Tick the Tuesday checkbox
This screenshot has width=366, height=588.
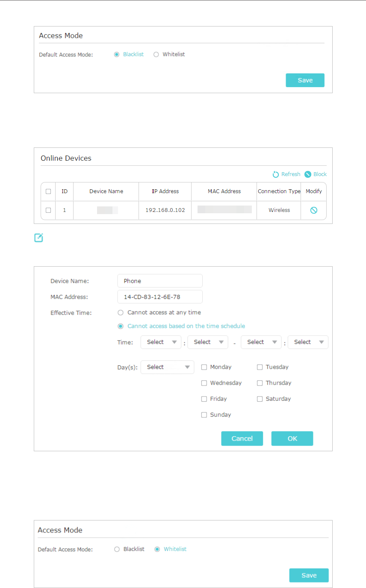tap(260, 367)
